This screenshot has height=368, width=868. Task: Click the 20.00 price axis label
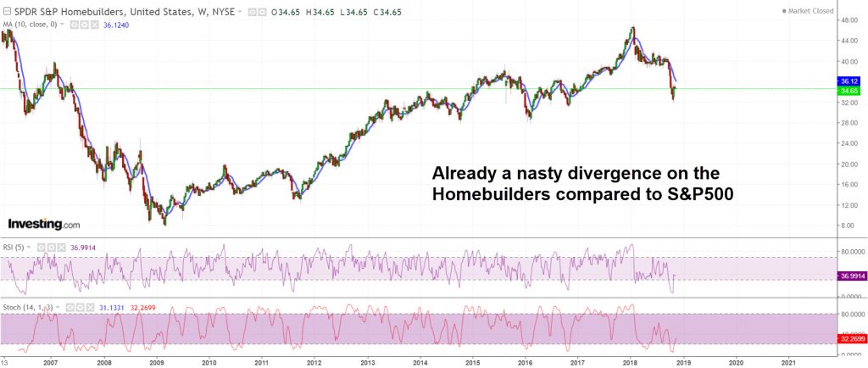click(851, 164)
